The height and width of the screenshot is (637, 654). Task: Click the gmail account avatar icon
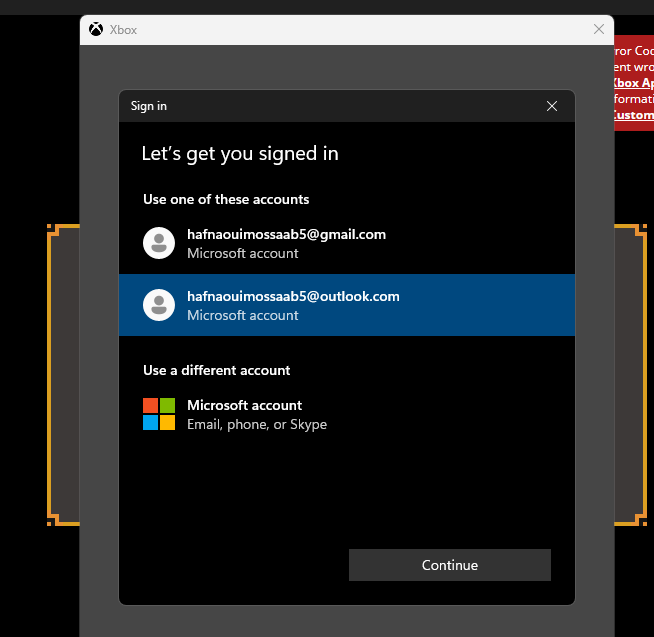point(159,243)
